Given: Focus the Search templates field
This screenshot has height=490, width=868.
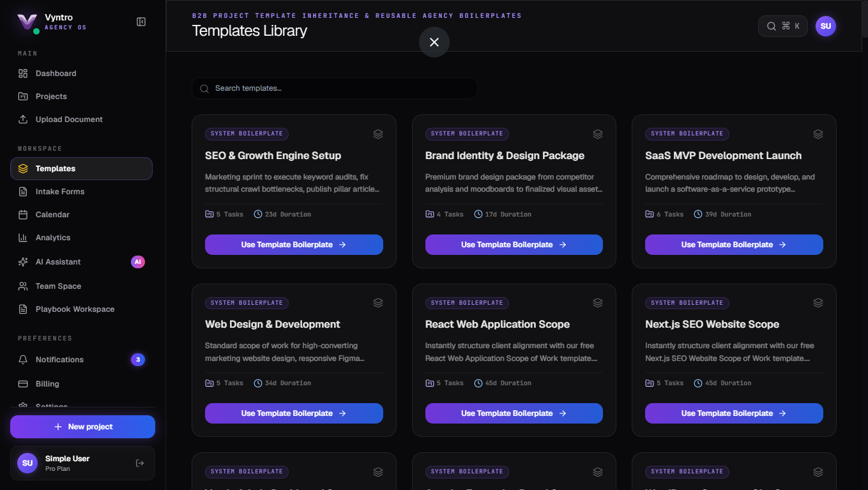Looking at the screenshot, I should pyautogui.click(x=335, y=88).
